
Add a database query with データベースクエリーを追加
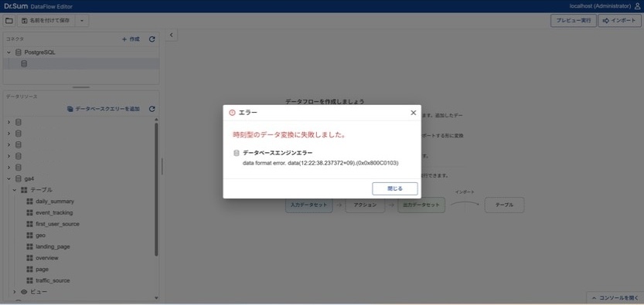[x=104, y=109]
